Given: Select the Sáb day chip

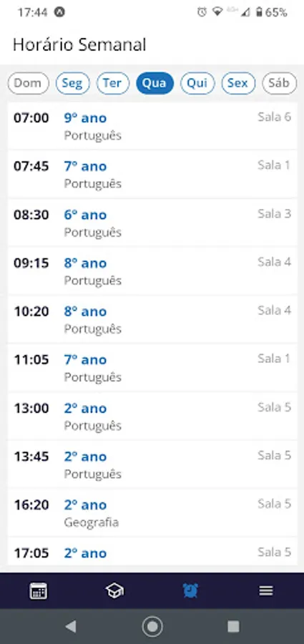Looking at the screenshot, I should point(280,84).
